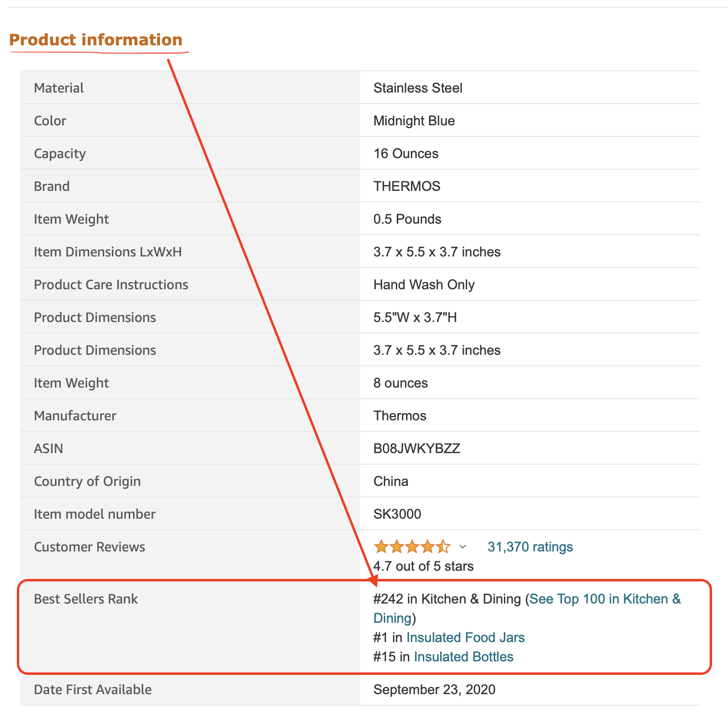
Task: Open the Insulated Bottles category link
Action: [463, 657]
